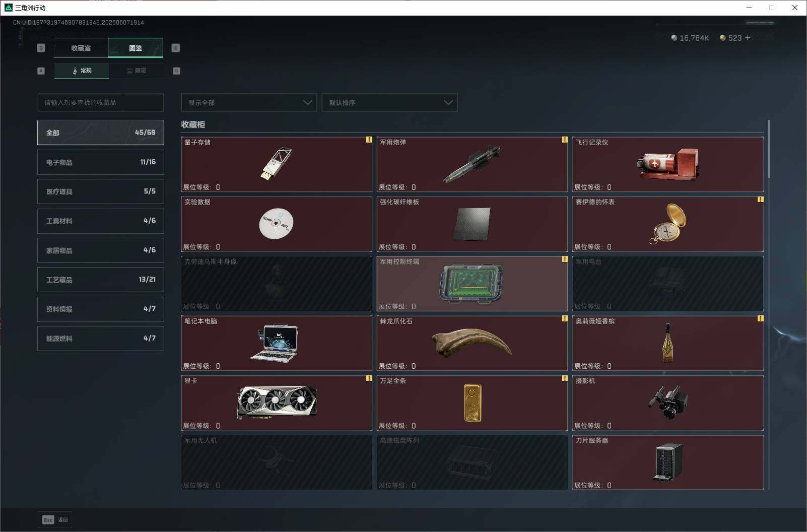The width and height of the screenshot is (807, 532).
Task: Filter by 资料情报 4/7 category
Action: pos(101,309)
